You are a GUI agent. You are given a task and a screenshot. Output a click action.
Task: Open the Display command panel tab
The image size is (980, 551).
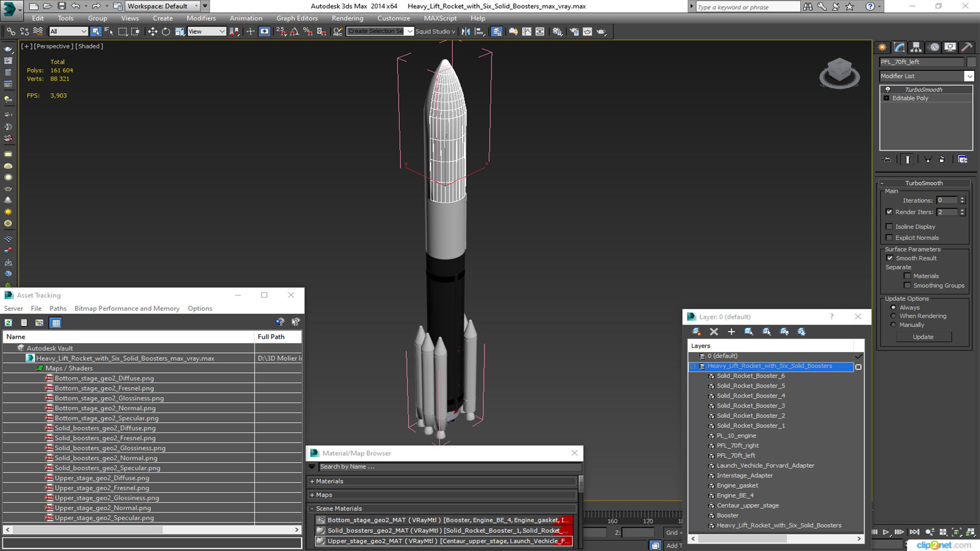pos(950,47)
